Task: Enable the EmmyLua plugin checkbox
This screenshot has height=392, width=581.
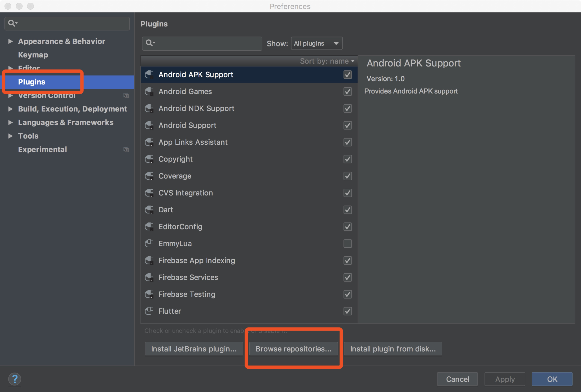Action: click(348, 243)
